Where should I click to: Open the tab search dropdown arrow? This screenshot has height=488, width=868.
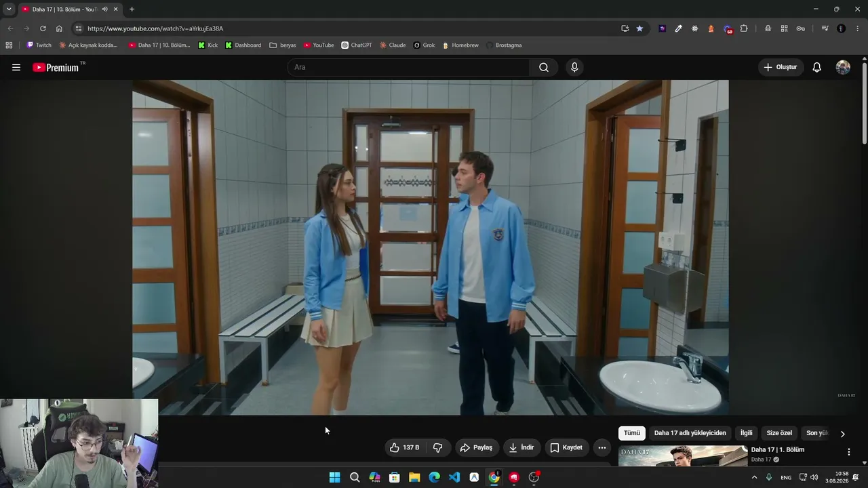pyautogui.click(x=9, y=9)
